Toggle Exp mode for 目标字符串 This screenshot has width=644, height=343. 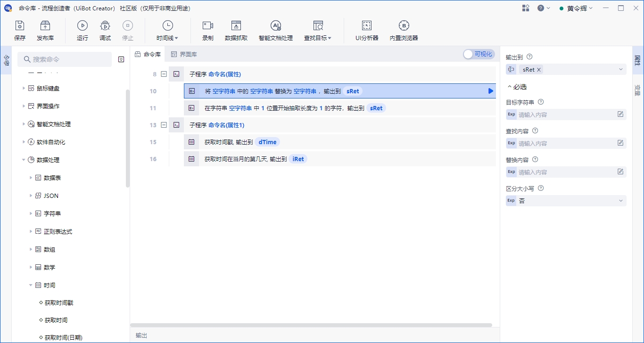[x=512, y=114]
